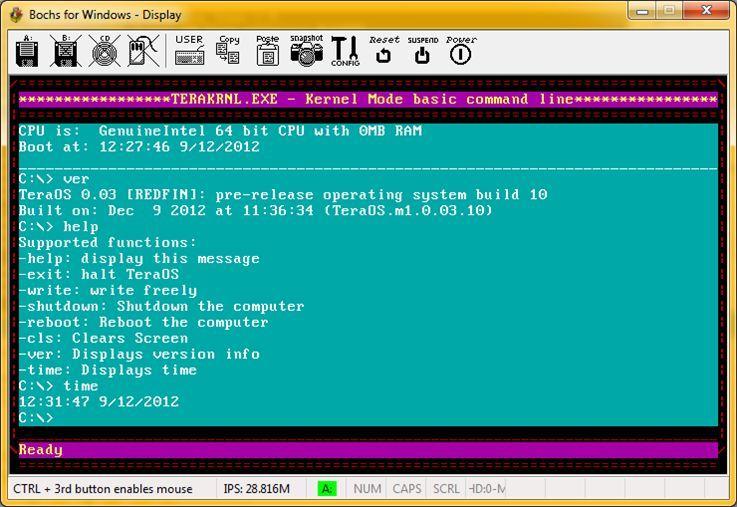Click the 'C:\> ver' command line
This screenshot has height=507, width=737.
[54, 179]
